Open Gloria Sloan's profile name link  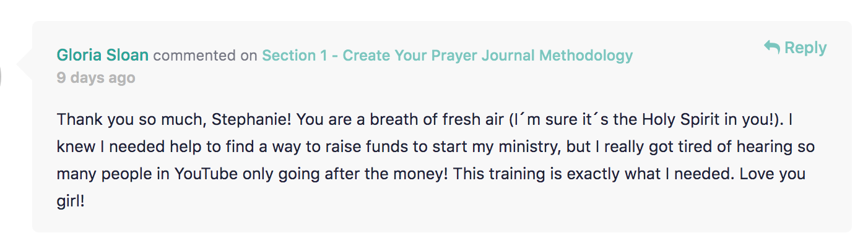(103, 56)
